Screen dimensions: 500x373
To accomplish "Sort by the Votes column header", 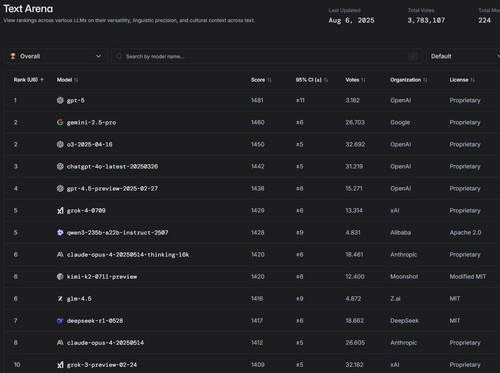I will pyautogui.click(x=355, y=80).
